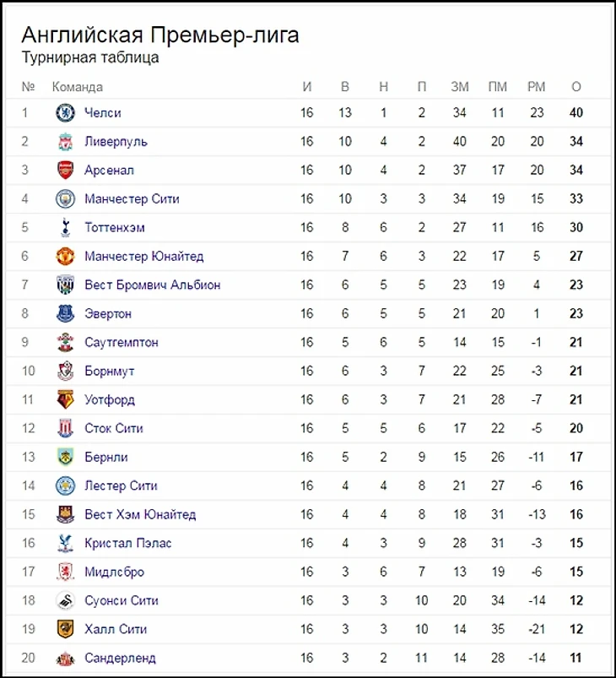Viewport: 616px width, 678px height.
Task: Click the Английская Премьер-лига title
Action: click(x=159, y=35)
